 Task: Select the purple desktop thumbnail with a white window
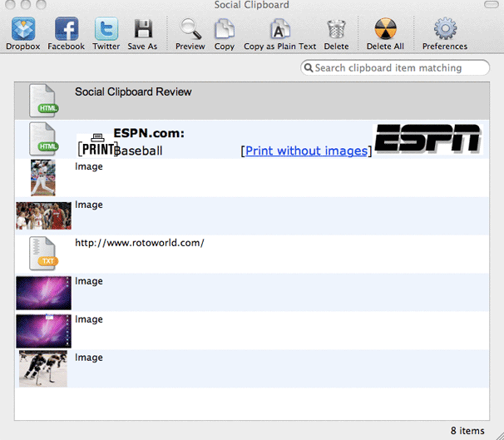(x=44, y=331)
